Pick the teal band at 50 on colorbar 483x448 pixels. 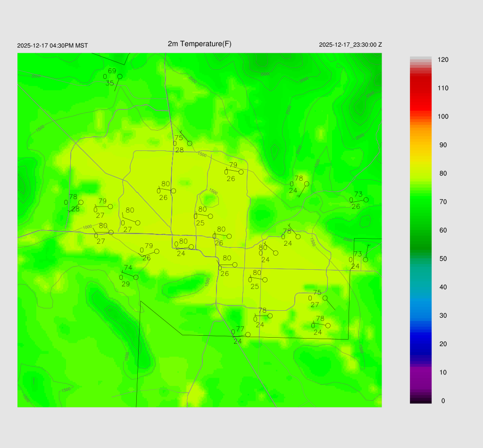point(420,258)
